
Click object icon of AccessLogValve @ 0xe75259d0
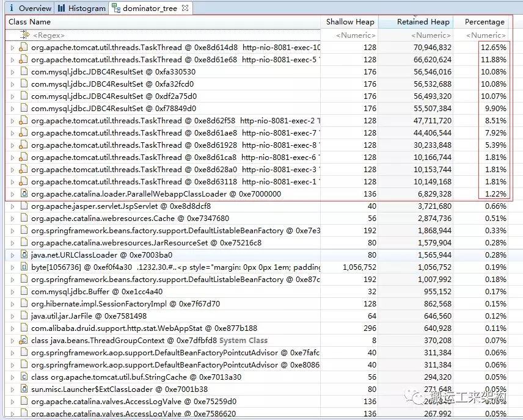click(24, 401)
